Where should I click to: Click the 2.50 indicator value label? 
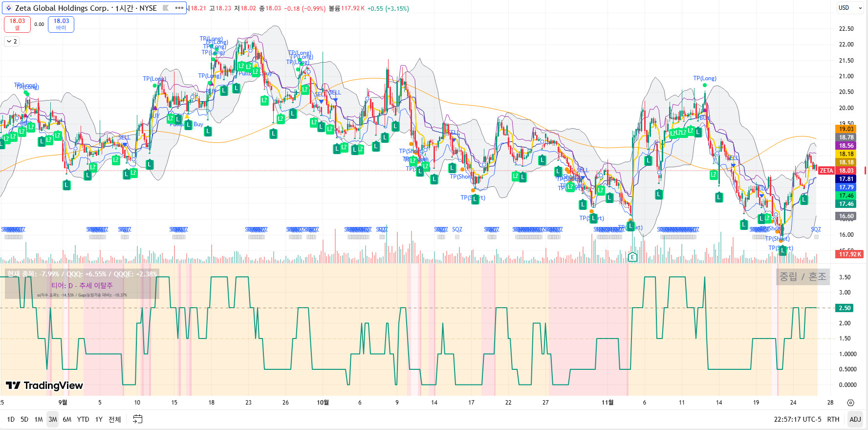(845, 308)
